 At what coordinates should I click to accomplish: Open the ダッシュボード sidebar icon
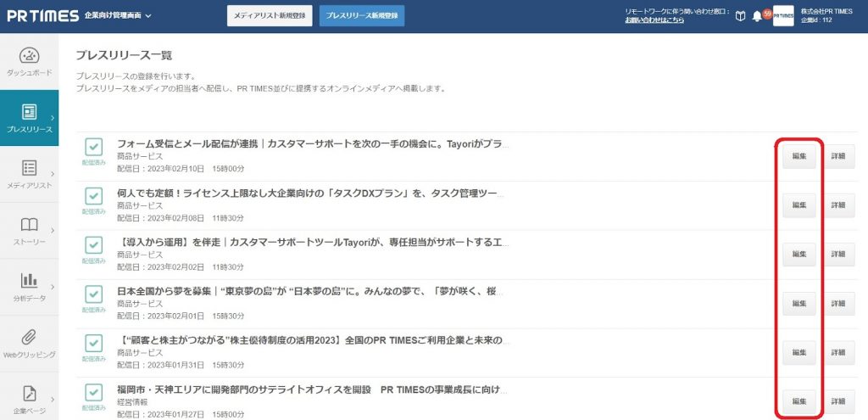[30, 55]
